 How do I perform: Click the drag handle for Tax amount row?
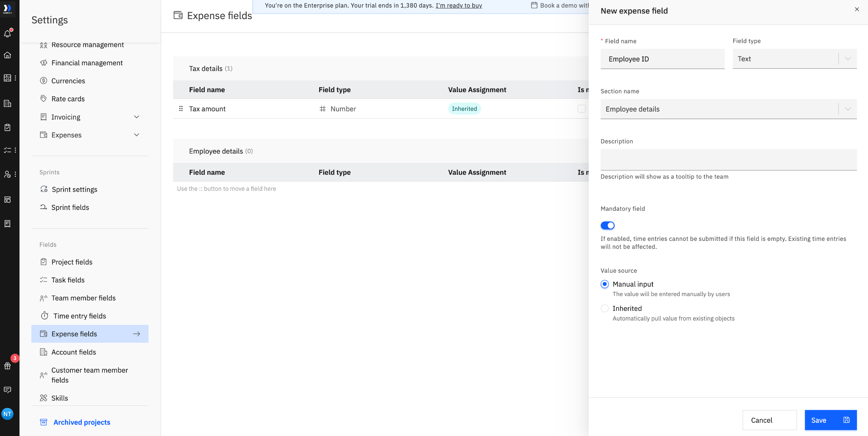[x=181, y=109]
